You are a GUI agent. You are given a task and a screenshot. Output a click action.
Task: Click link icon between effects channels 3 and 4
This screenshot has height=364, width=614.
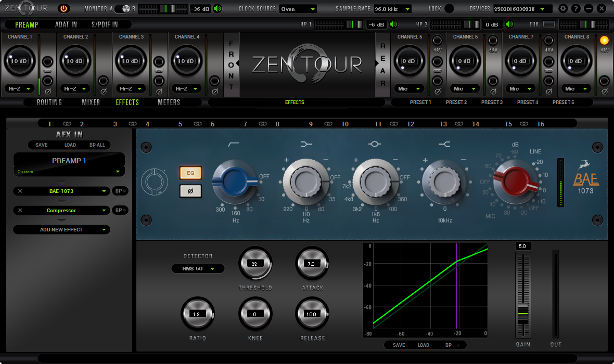[133, 124]
